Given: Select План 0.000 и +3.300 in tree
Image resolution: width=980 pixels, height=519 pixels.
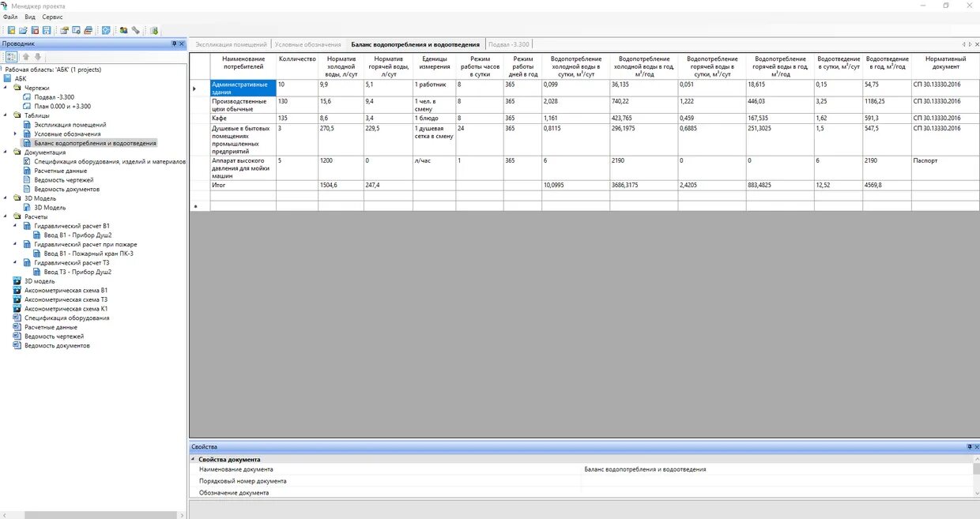Looking at the screenshot, I should [x=62, y=106].
